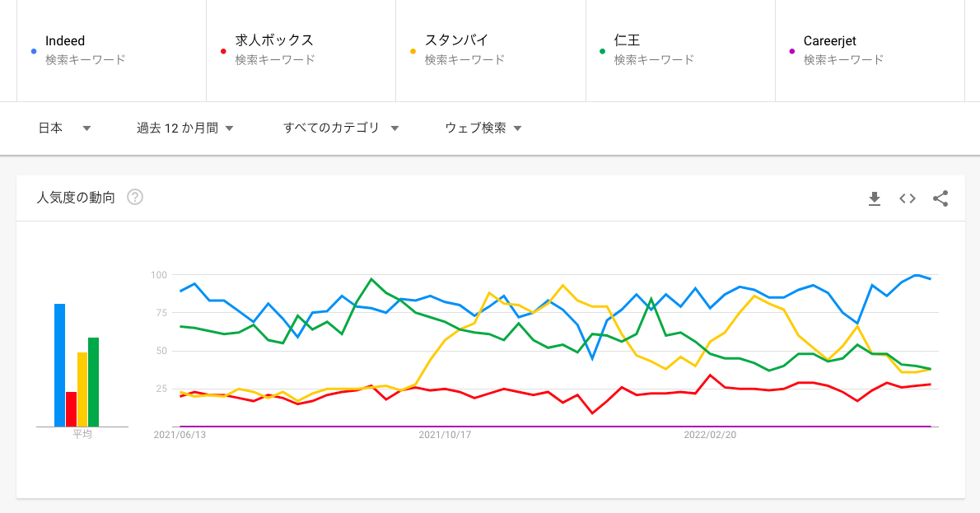Open the すべてのカテゴリ category dropdown
980x513 pixels.
[341, 128]
